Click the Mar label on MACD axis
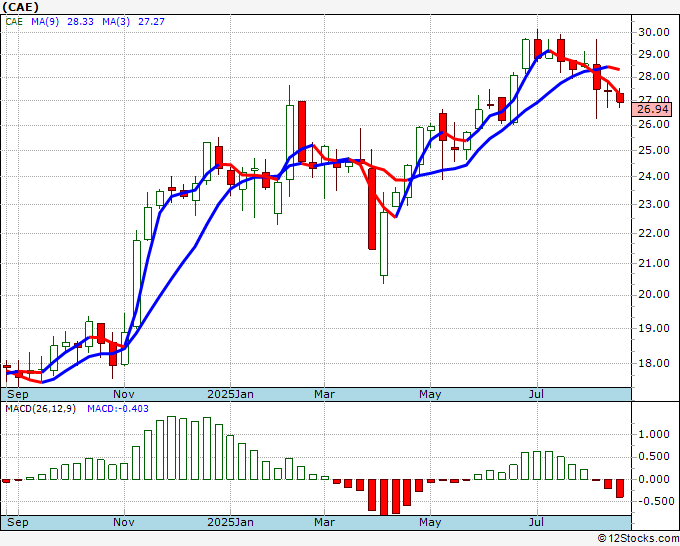The height and width of the screenshot is (546, 680). (x=324, y=522)
